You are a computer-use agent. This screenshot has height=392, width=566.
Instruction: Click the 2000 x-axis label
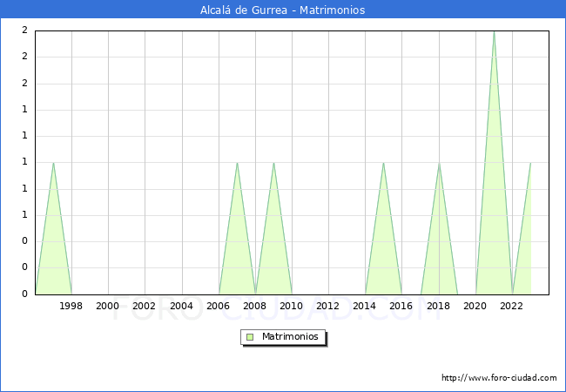(x=108, y=306)
